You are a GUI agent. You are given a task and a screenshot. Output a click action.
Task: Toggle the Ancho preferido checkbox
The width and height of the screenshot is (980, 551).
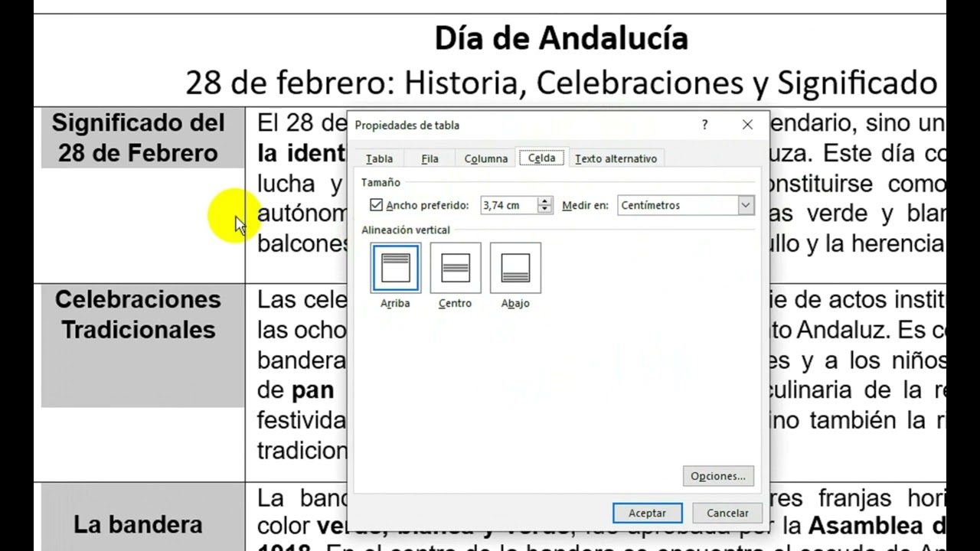(376, 205)
